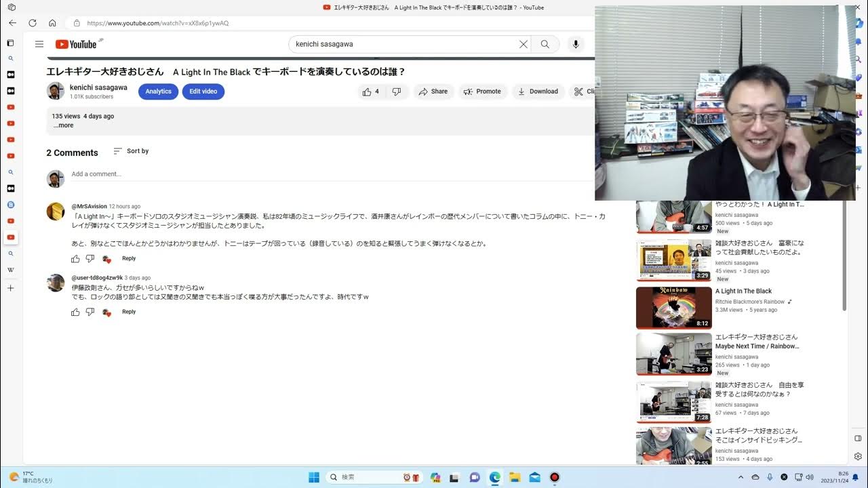Reload the page with the refresh icon
Screen dimensions: 868x488
(x=33, y=23)
